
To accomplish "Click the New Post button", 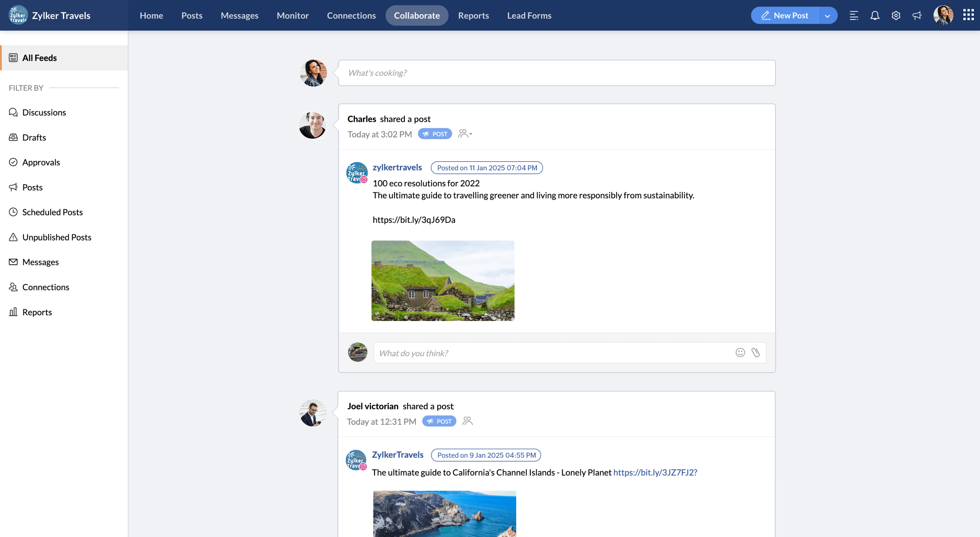I will [x=785, y=16].
